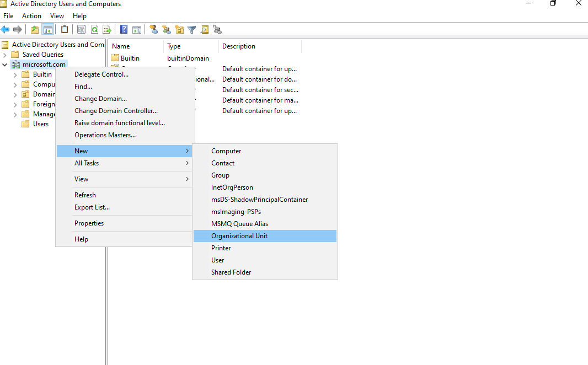Select MSMQ Queue Alias entry

[265, 224]
